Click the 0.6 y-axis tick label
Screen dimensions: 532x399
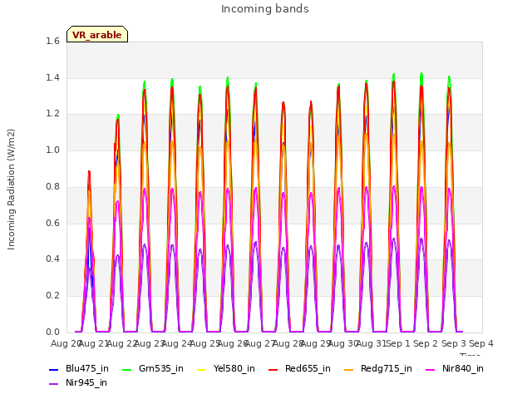(52, 223)
